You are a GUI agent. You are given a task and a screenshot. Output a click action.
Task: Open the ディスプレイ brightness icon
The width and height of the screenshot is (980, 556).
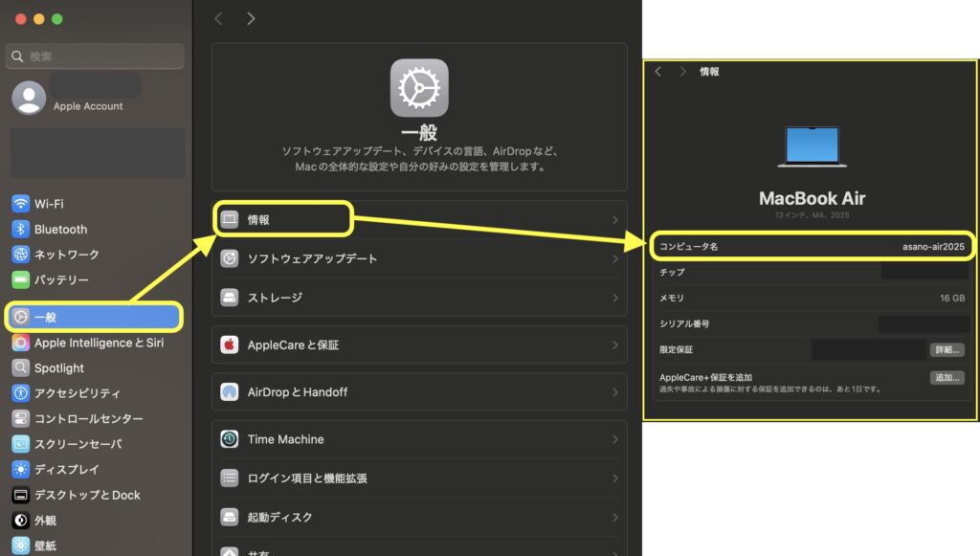coord(21,469)
